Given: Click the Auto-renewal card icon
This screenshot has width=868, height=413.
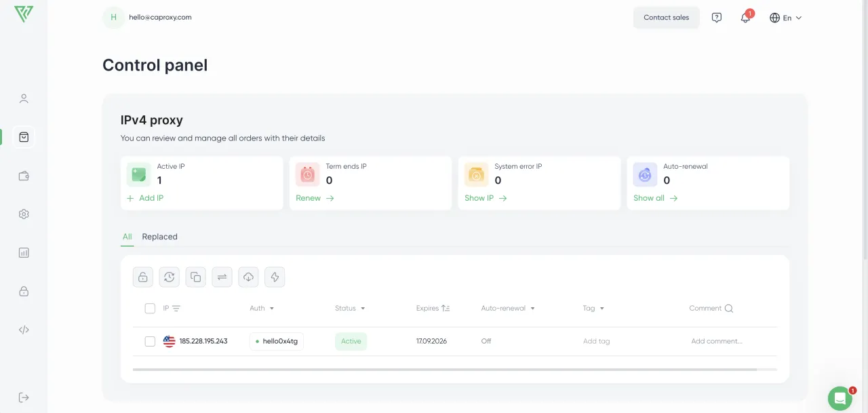Looking at the screenshot, I should tap(645, 174).
